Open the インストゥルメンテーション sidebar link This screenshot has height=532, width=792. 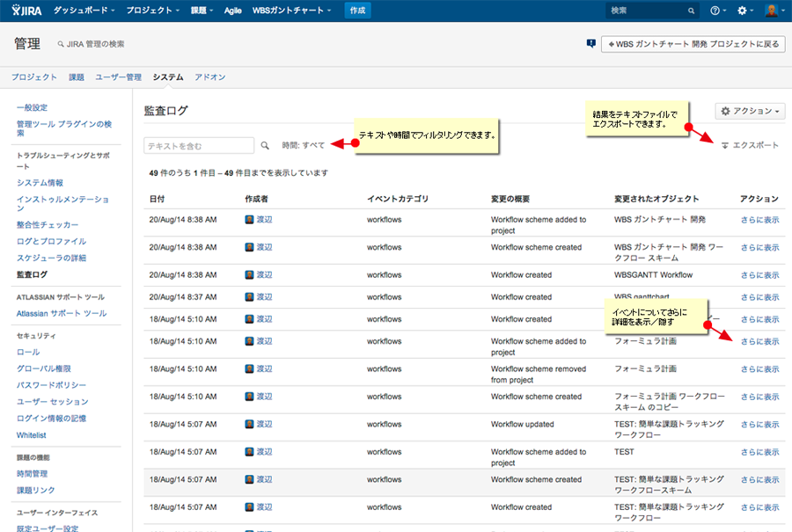click(x=62, y=203)
